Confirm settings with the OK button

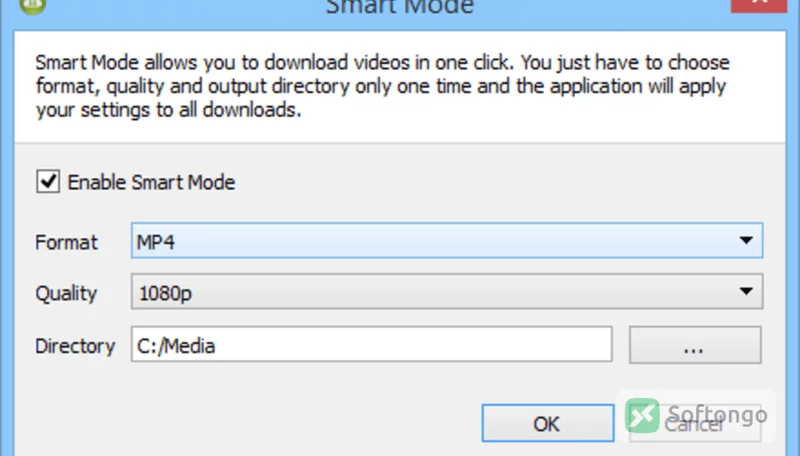(547, 423)
